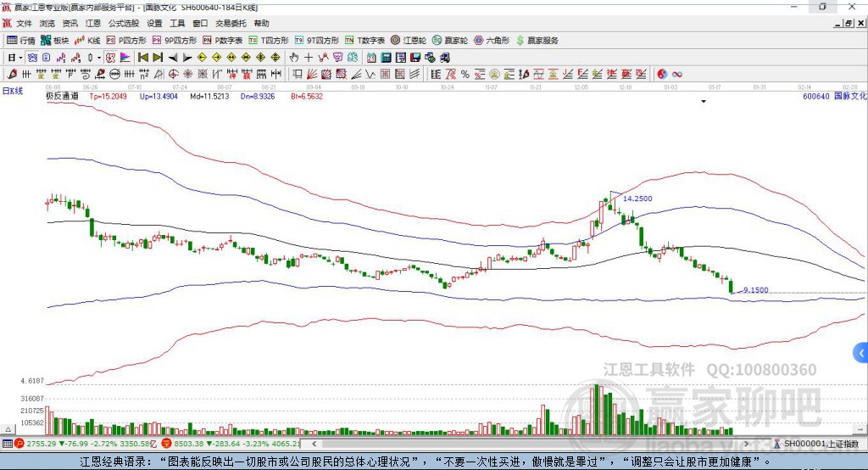This screenshot has width=868, height=470.
Task: Expand the 日 period dropdown
Action: point(20,58)
